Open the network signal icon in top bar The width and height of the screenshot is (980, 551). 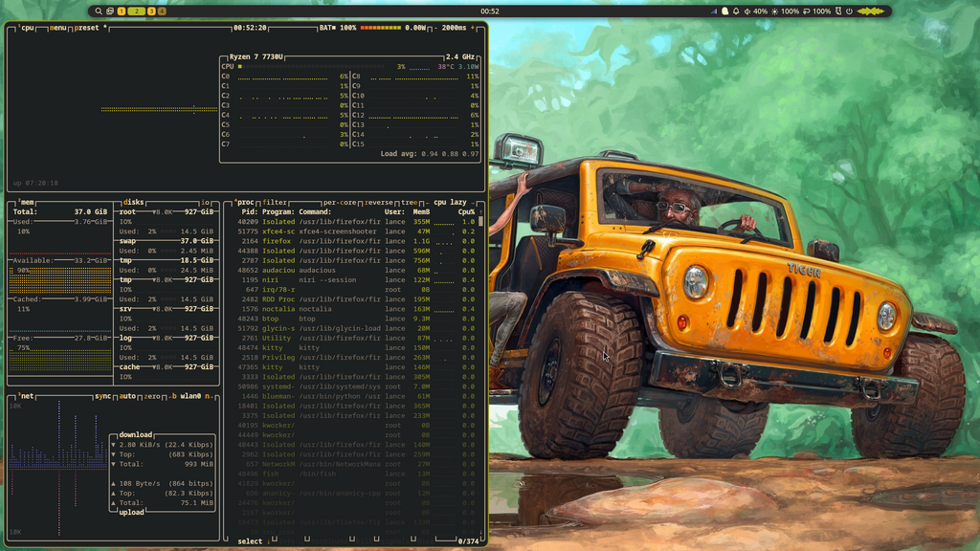[x=714, y=11]
